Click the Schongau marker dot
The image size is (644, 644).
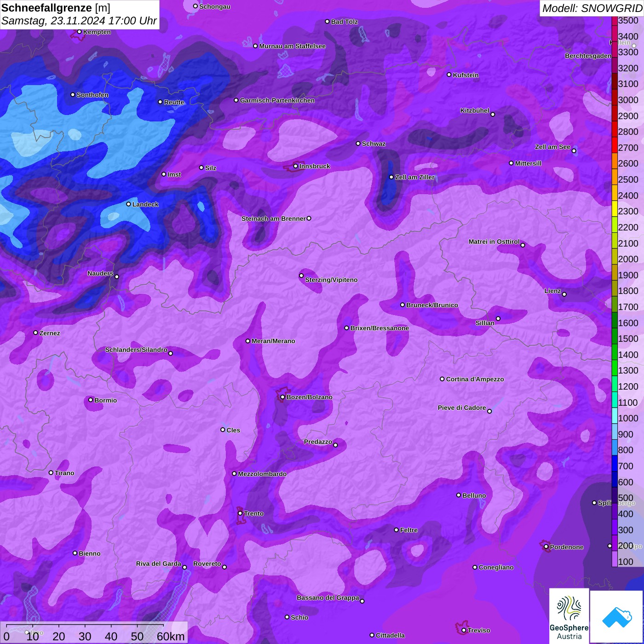[196, 6]
